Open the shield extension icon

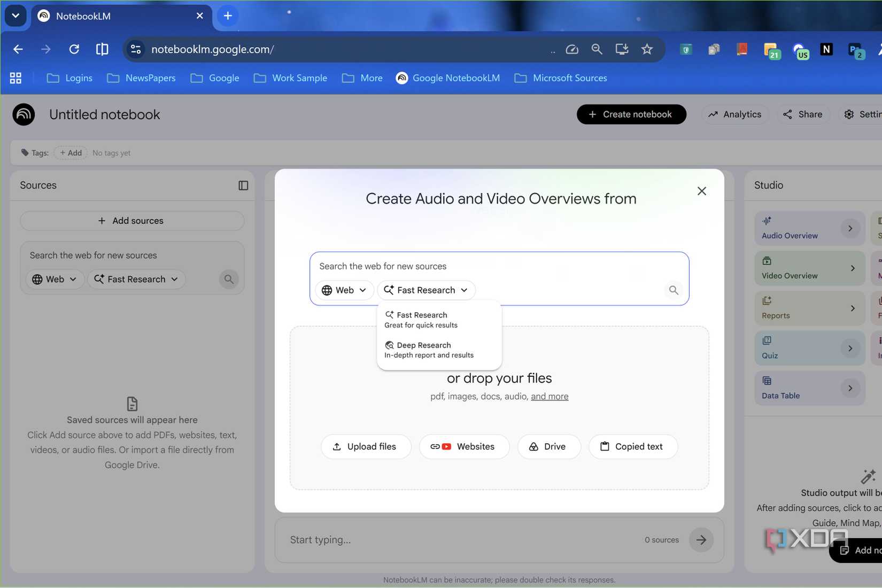(686, 50)
